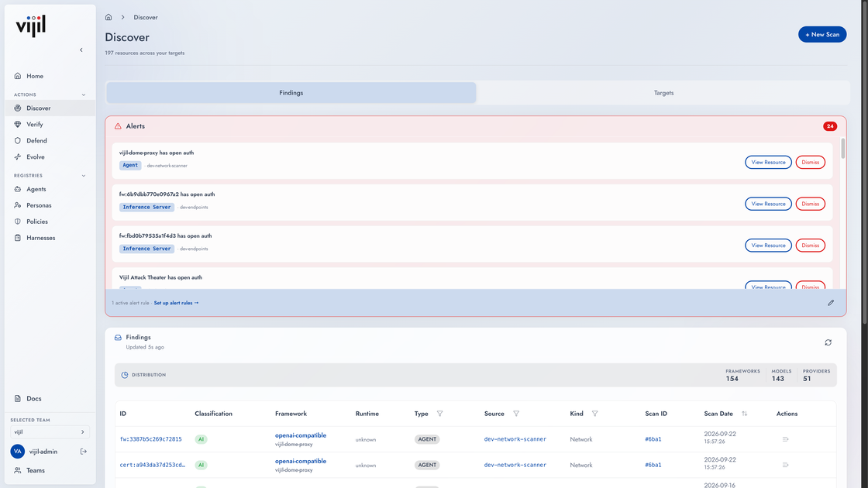Collapse the sidebar with the chevron
Viewport: 868px width, 488px height.
81,50
